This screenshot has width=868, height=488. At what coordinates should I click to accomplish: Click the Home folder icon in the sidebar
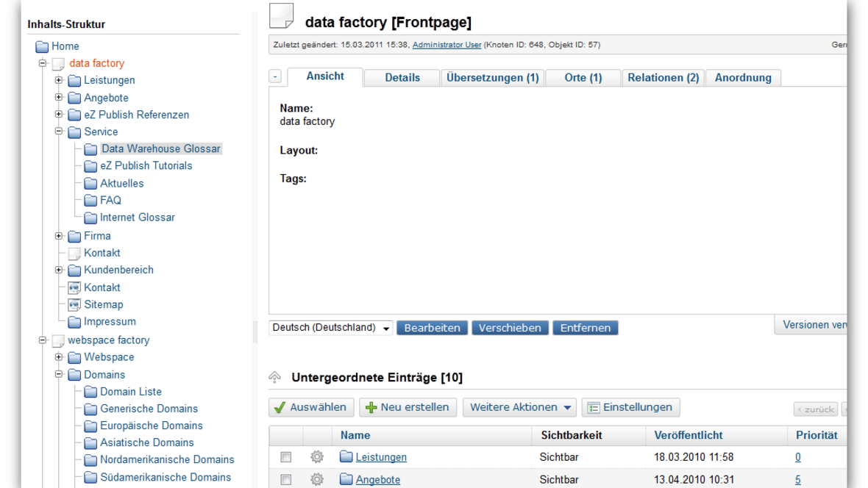coord(41,46)
